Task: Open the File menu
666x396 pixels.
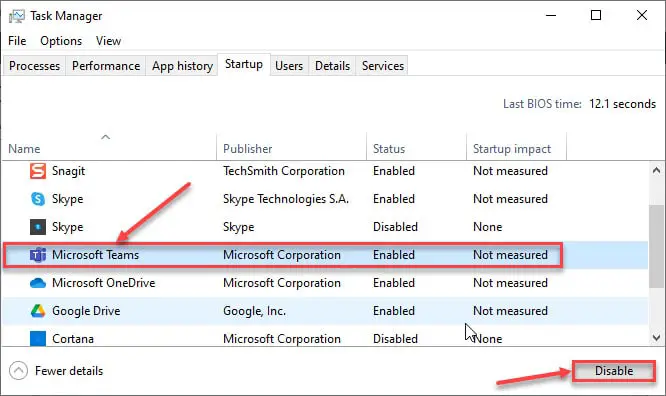Action: coord(17,41)
